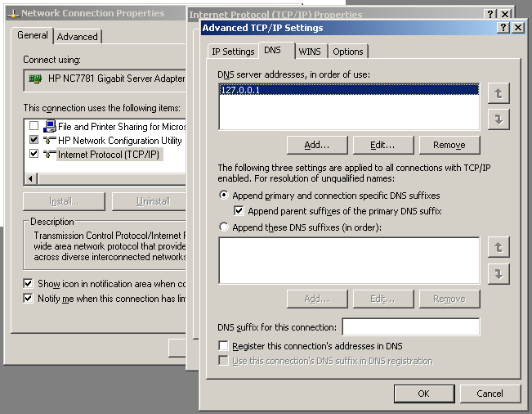Choose Append primary and connection specific DNS suffixes
532x414 pixels.
(224, 196)
